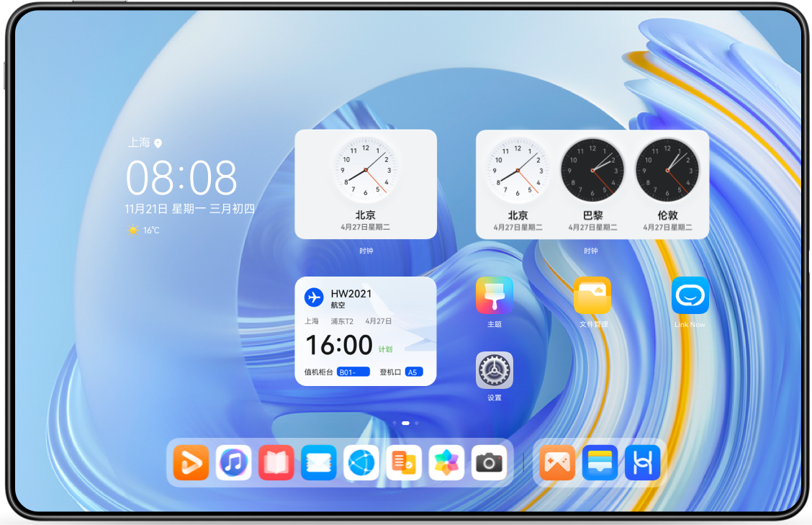
Task: Open the red Books app icon
Action: 276,462
